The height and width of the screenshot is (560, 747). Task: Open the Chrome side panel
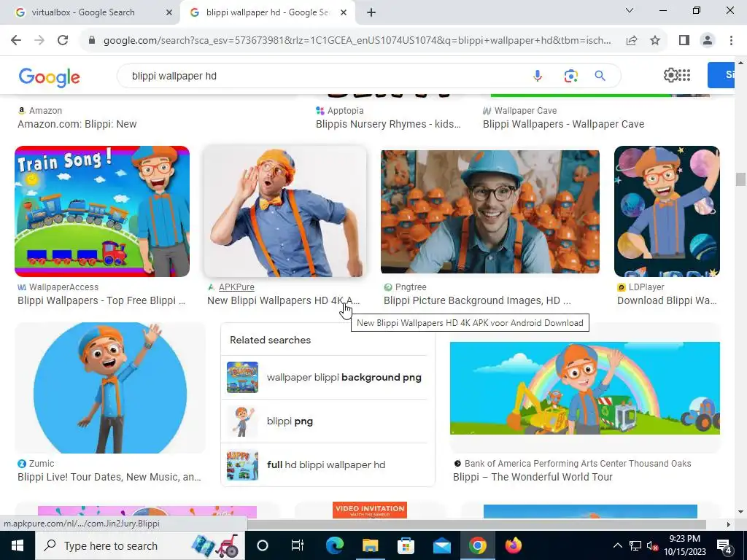click(x=684, y=41)
